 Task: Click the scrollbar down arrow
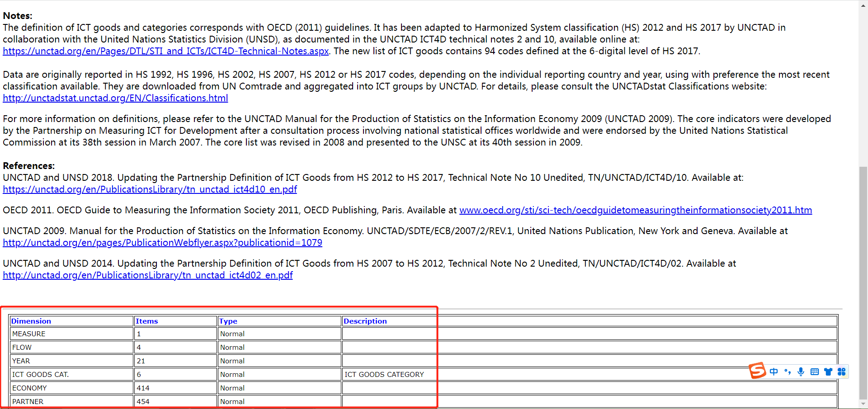(863, 404)
